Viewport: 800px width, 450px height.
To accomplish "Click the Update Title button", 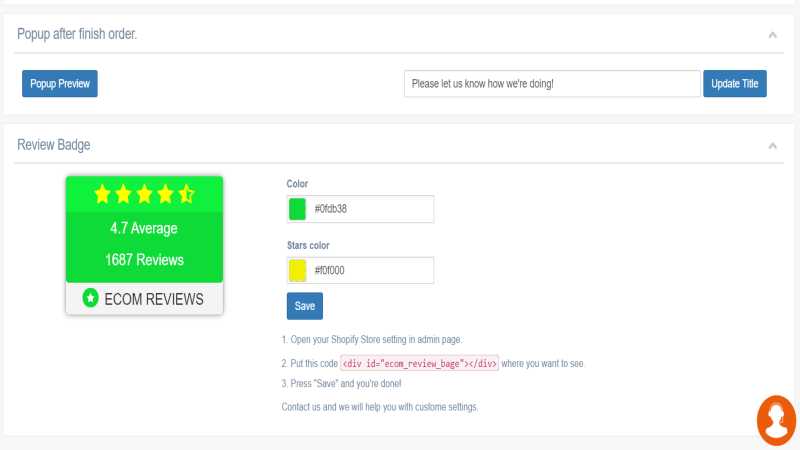I will [735, 84].
